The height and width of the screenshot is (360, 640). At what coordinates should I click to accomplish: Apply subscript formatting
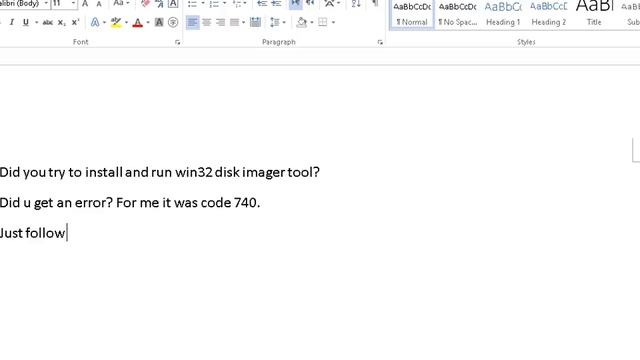click(62, 22)
